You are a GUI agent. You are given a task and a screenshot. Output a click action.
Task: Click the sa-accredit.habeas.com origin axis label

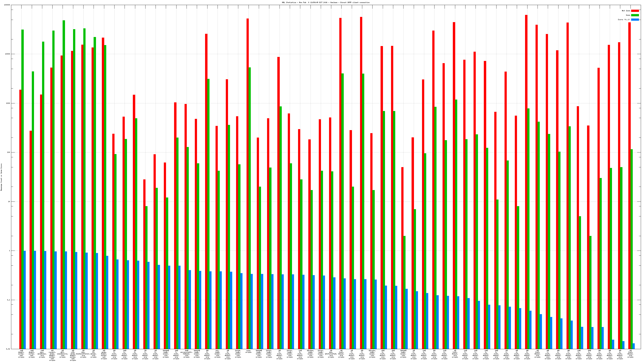(x=187, y=354)
